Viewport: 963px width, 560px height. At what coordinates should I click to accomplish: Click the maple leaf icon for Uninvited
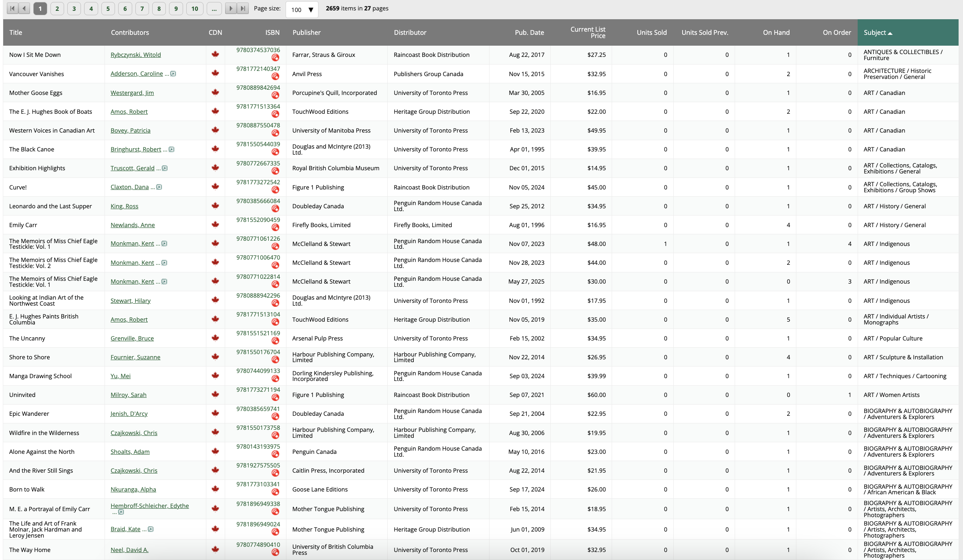pyautogui.click(x=216, y=394)
